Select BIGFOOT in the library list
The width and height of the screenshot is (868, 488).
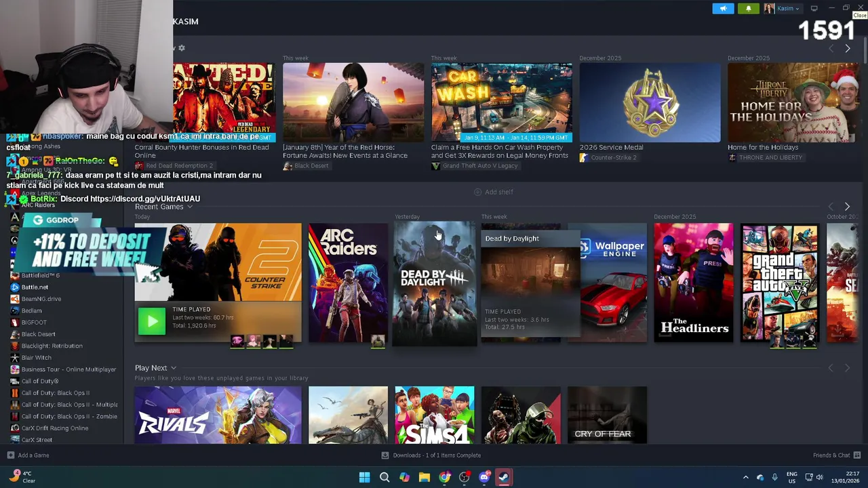click(34, 323)
